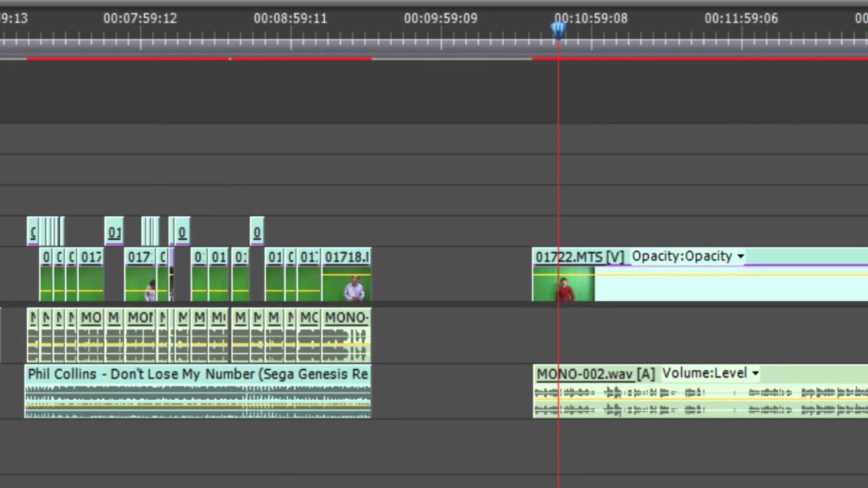Image resolution: width=868 pixels, height=488 pixels.
Task: Select the Phil Collins music audio clip
Action: click(198, 392)
